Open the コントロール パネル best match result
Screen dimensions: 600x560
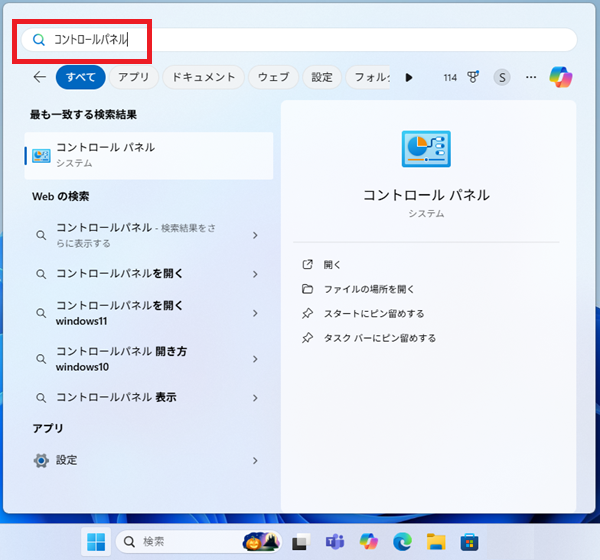pyautogui.click(x=149, y=156)
